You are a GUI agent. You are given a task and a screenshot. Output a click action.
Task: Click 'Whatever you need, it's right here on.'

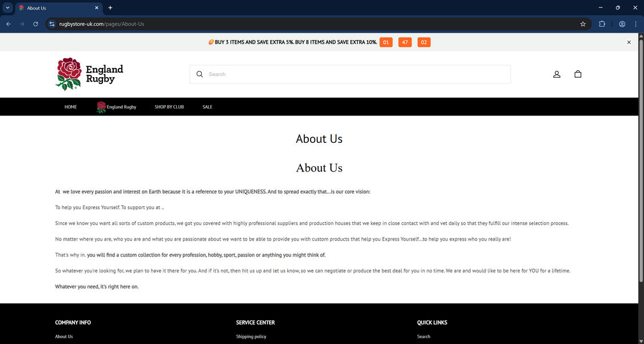click(97, 287)
